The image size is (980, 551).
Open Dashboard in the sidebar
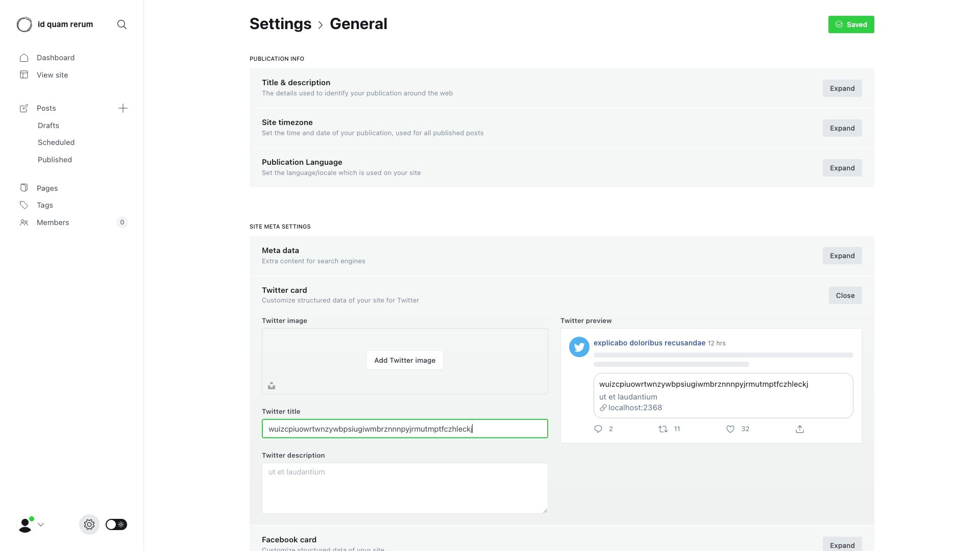56,58
